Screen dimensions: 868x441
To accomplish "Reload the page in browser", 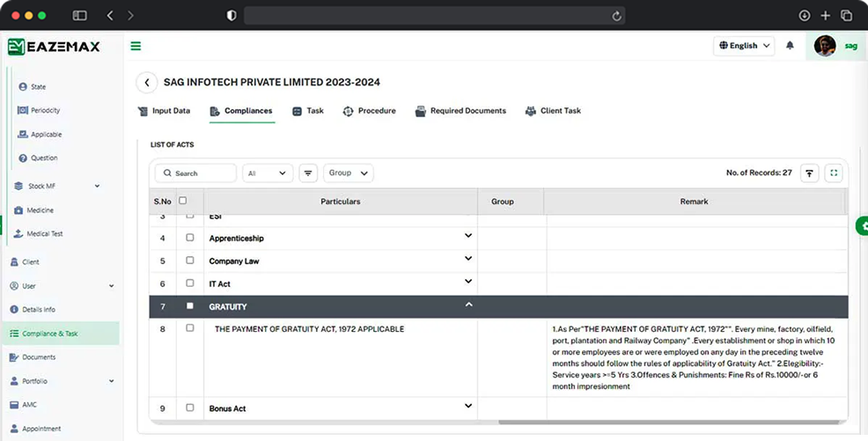I will 617,16.
